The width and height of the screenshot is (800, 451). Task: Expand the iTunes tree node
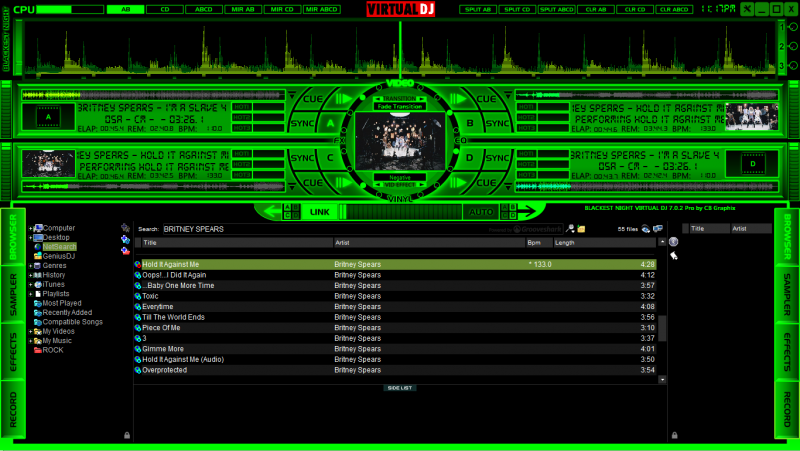[31, 285]
